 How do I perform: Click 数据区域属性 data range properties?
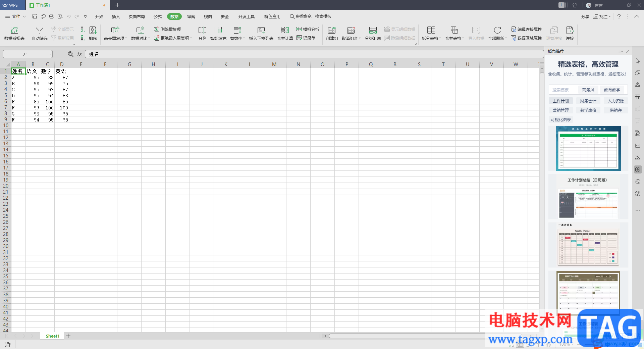(526, 38)
